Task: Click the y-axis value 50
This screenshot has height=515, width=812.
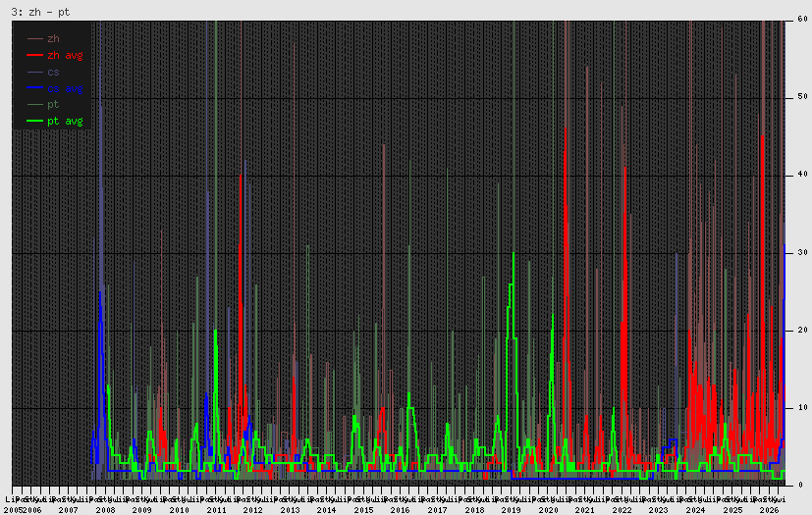Action: click(803, 97)
